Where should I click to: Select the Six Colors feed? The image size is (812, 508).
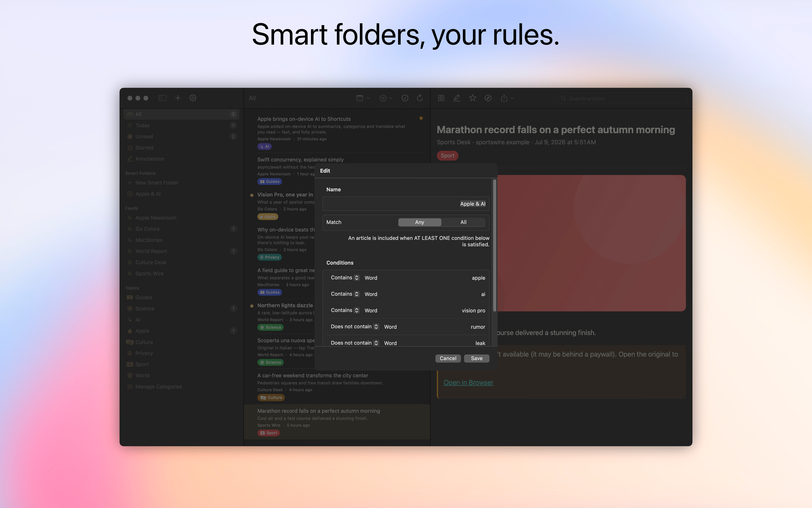(181, 229)
